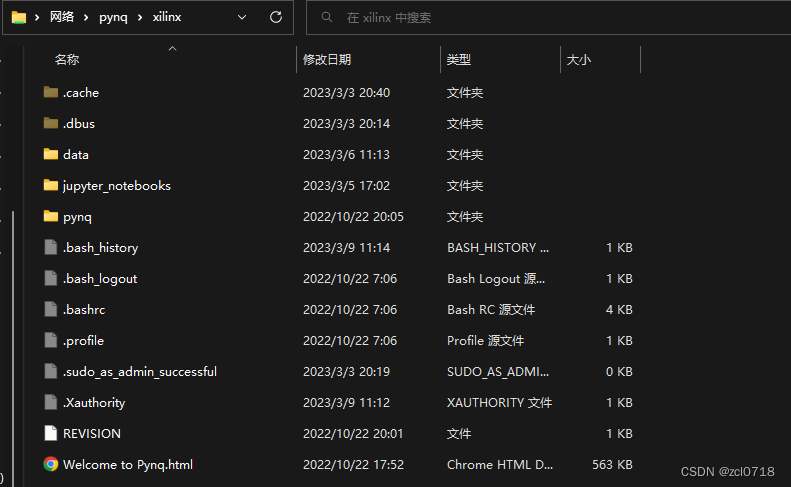Click the .sudo_as_admin_successful file icon
The height and width of the screenshot is (487, 791).
[x=50, y=371]
